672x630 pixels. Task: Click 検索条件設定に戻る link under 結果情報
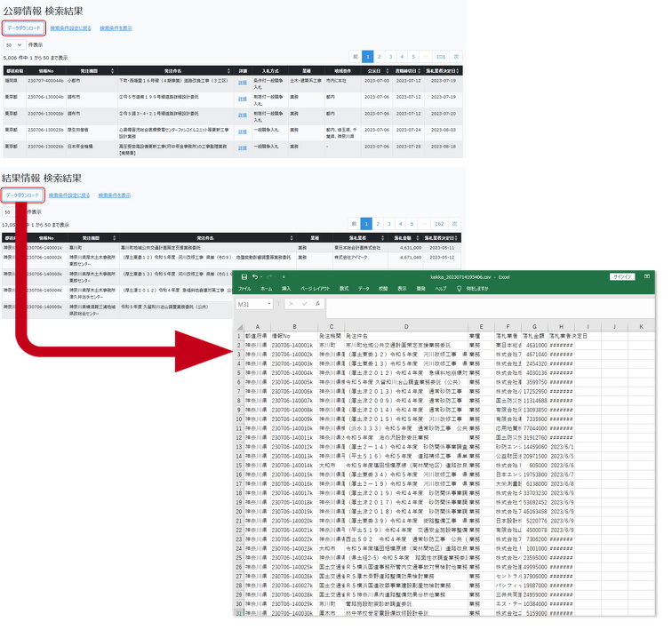click(x=69, y=195)
